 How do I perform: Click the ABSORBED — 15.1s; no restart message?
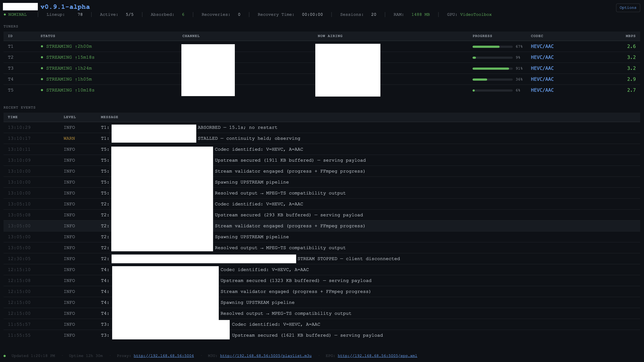click(x=237, y=128)
